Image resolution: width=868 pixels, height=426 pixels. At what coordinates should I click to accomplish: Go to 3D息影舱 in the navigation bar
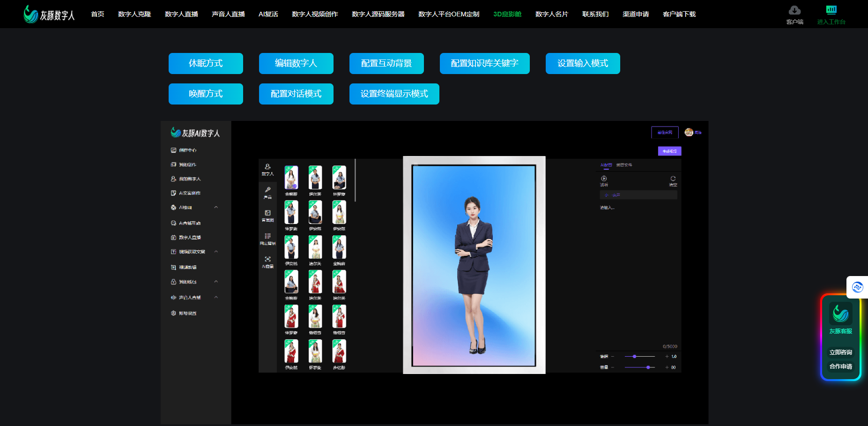click(x=507, y=14)
